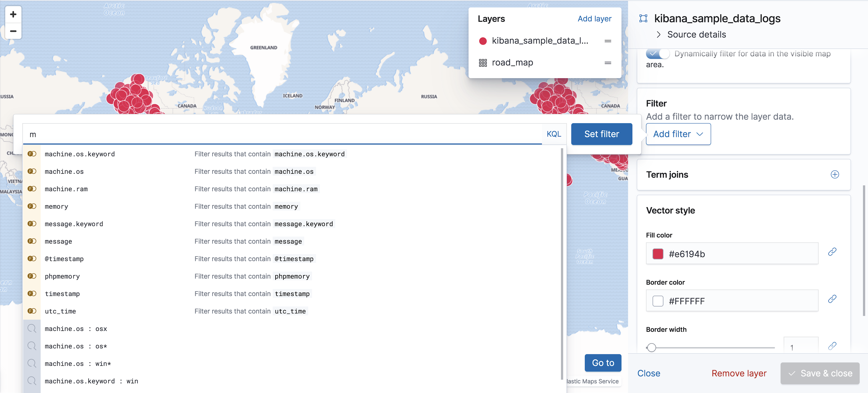Add a term join with the plus icon
The height and width of the screenshot is (393, 868).
click(835, 174)
